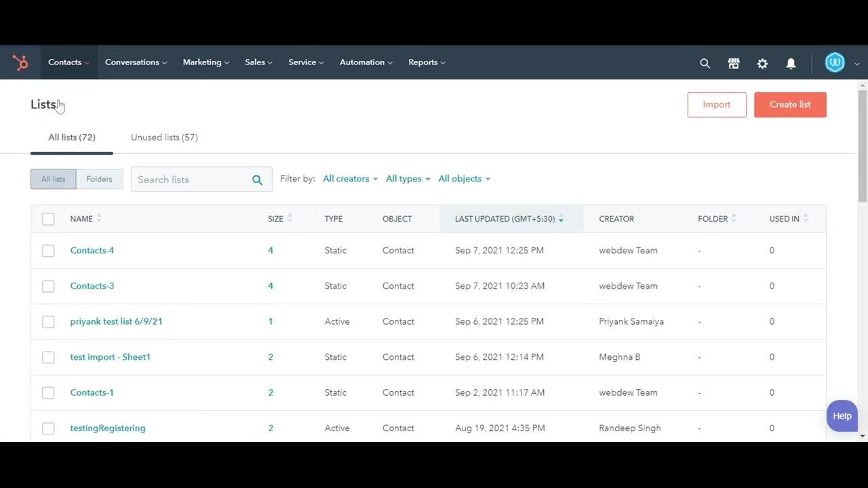
Task: Open the priyank test list 6/9/21 link
Action: tap(116, 322)
